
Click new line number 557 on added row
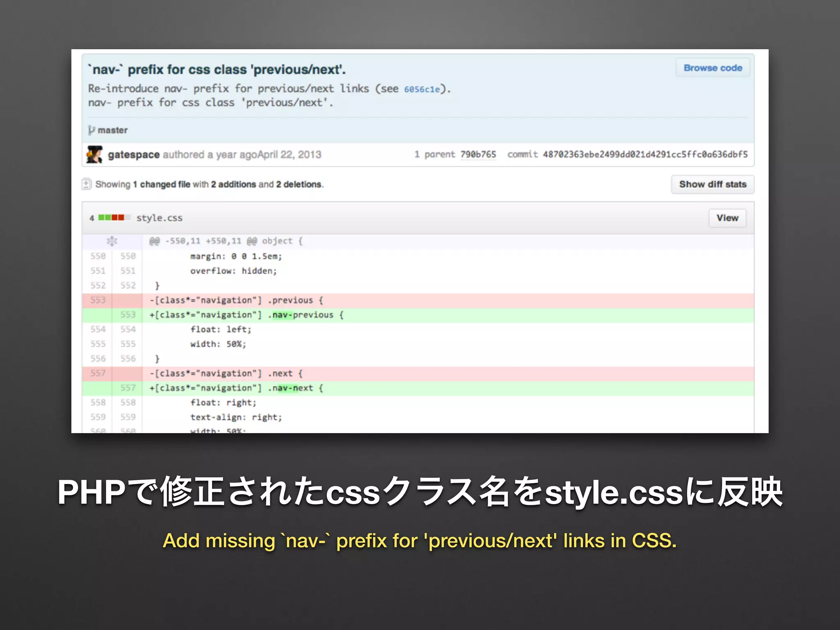[x=128, y=388]
